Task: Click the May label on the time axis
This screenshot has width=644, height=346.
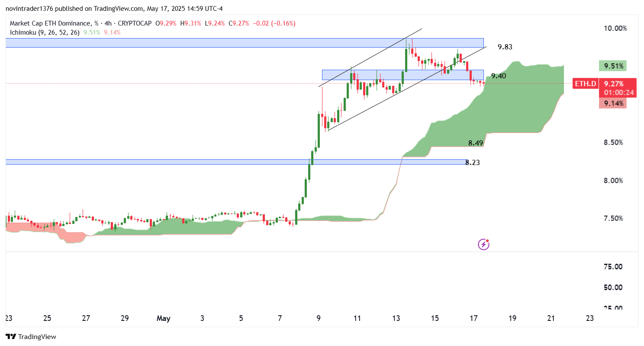Action: coord(164,318)
